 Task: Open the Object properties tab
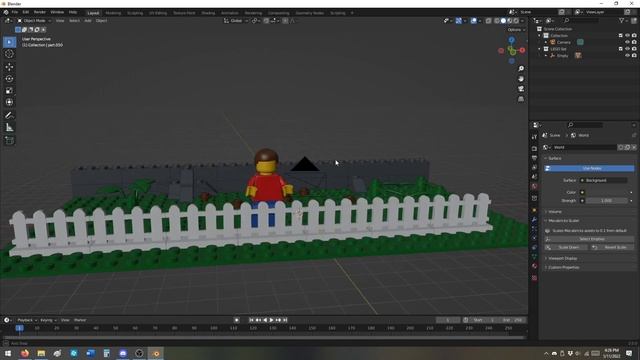tap(534, 210)
